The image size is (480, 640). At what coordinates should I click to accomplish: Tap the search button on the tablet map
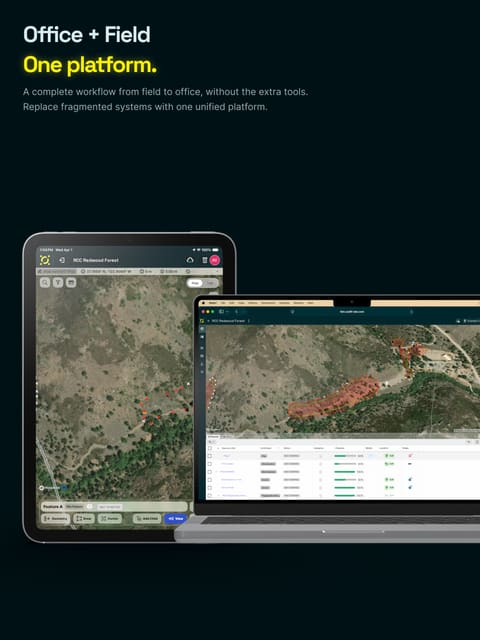point(45,282)
